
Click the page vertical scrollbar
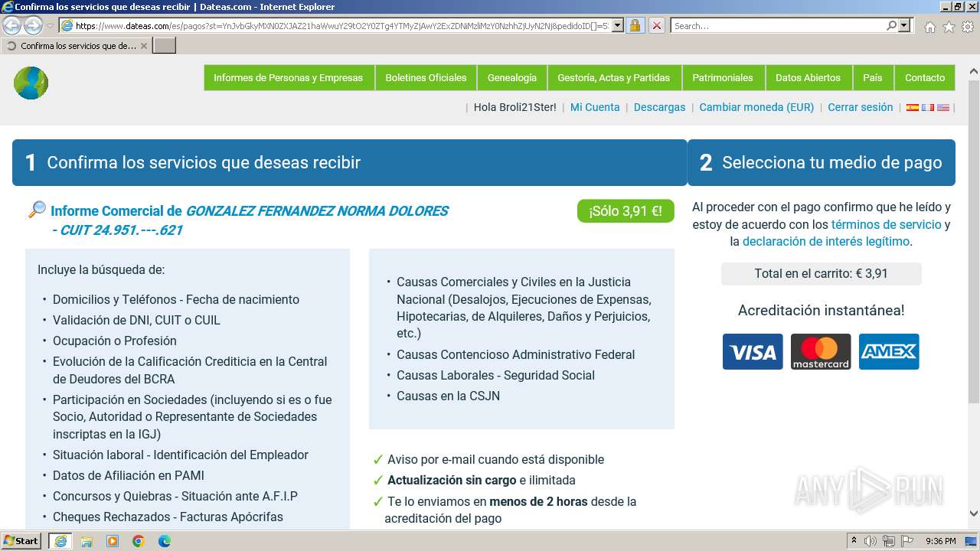(x=973, y=241)
